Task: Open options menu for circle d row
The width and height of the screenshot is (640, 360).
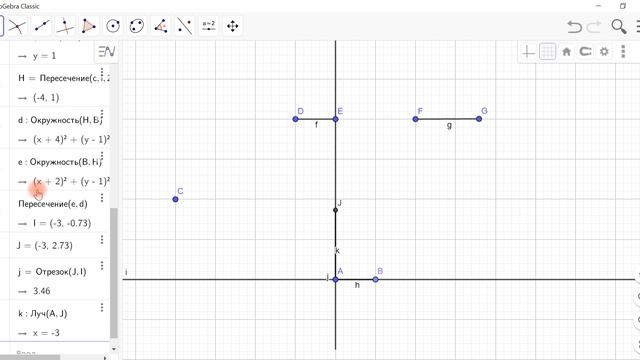Action: click(102, 115)
